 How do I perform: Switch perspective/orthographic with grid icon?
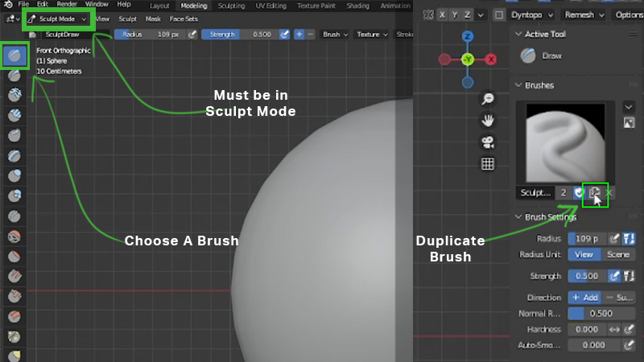(488, 164)
